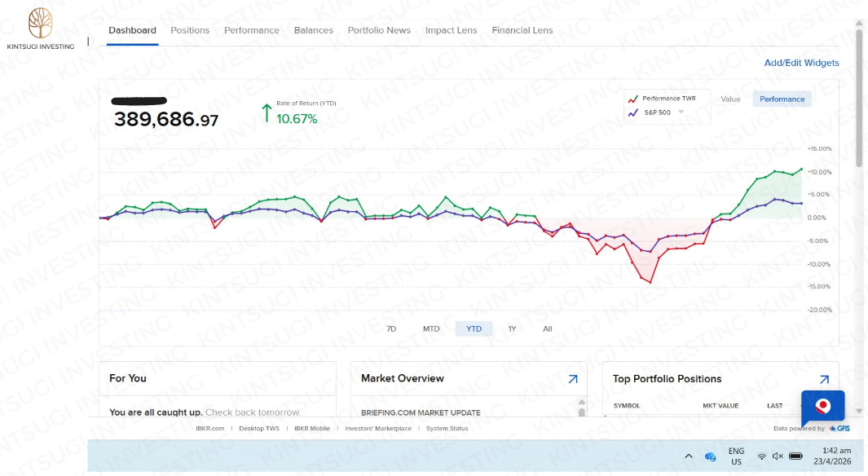Screen dimensions: 868x476
Task: Click the SYMBOL column header
Action: click(627, 406)
